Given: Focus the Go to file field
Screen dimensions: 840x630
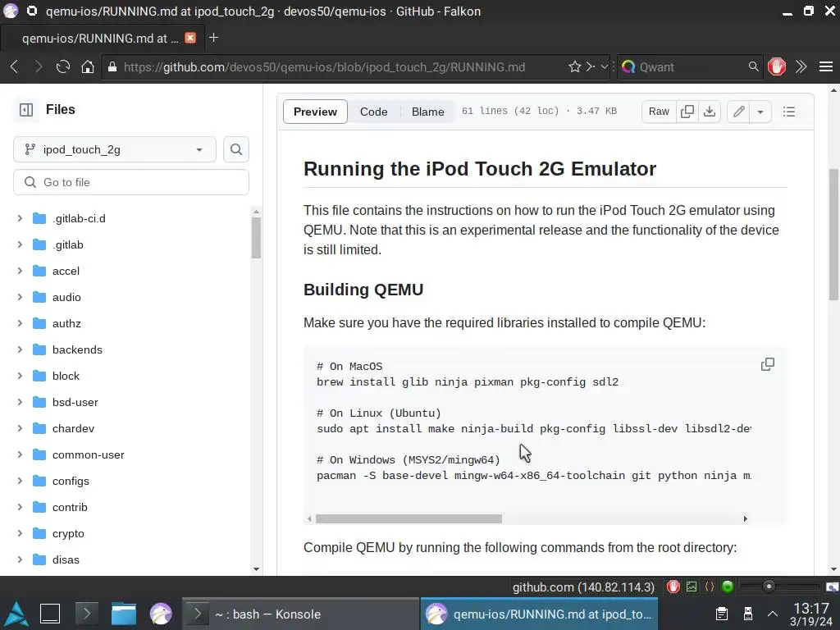Looking at the screenshot, I should pyautogui.click(x=131, y=182).
